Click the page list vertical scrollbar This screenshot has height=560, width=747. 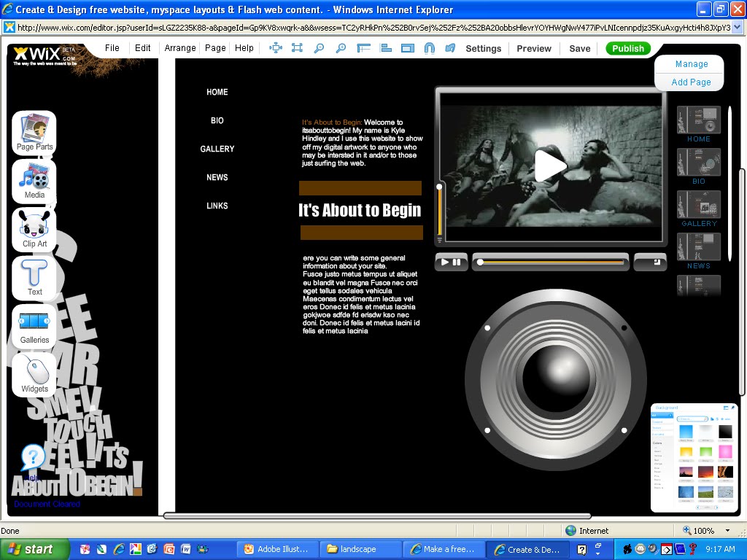[729, 183]
